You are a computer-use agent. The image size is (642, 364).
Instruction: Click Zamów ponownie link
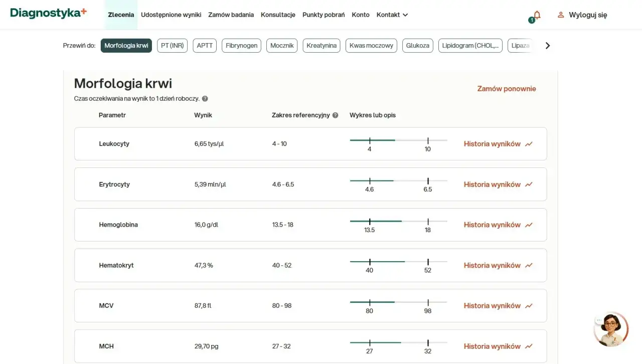pos(506,89)
